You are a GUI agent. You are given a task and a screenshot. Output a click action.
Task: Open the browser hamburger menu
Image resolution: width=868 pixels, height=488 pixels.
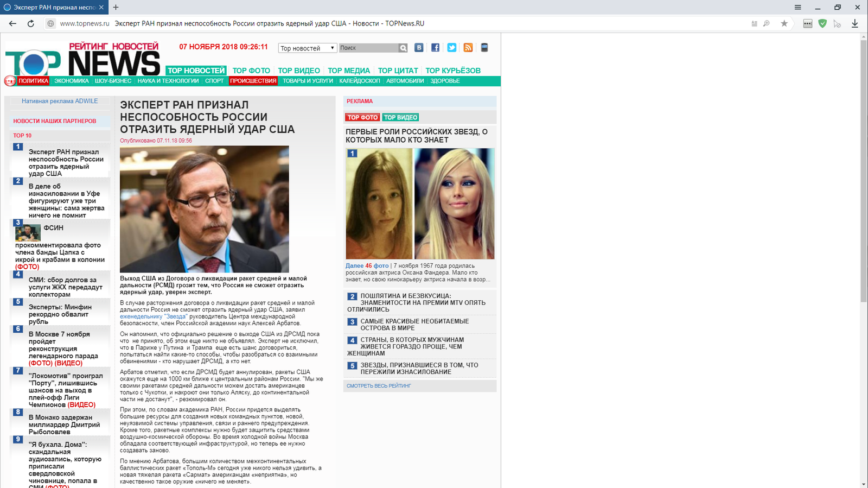tap(797, 7)
